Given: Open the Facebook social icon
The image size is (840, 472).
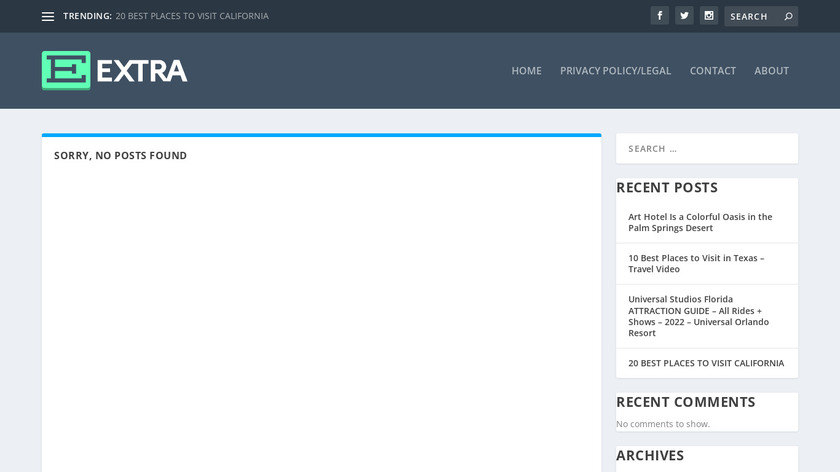Looking at the screenshot, I should (659, 16).
